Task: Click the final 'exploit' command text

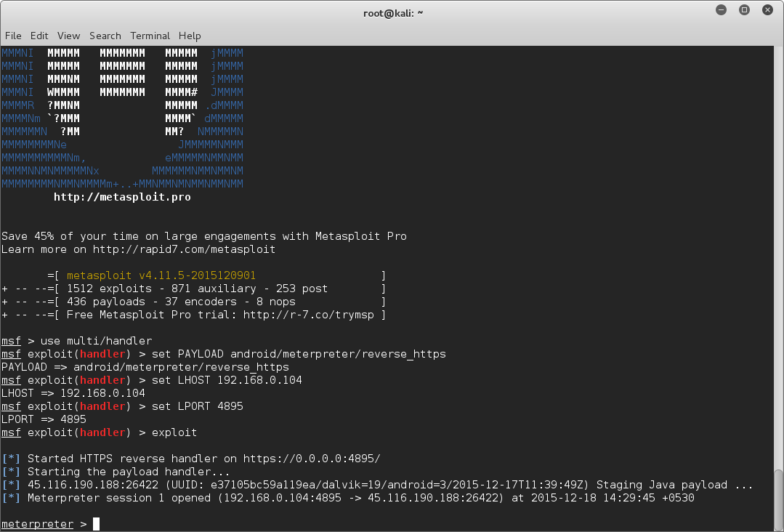Action: [174, 432]
